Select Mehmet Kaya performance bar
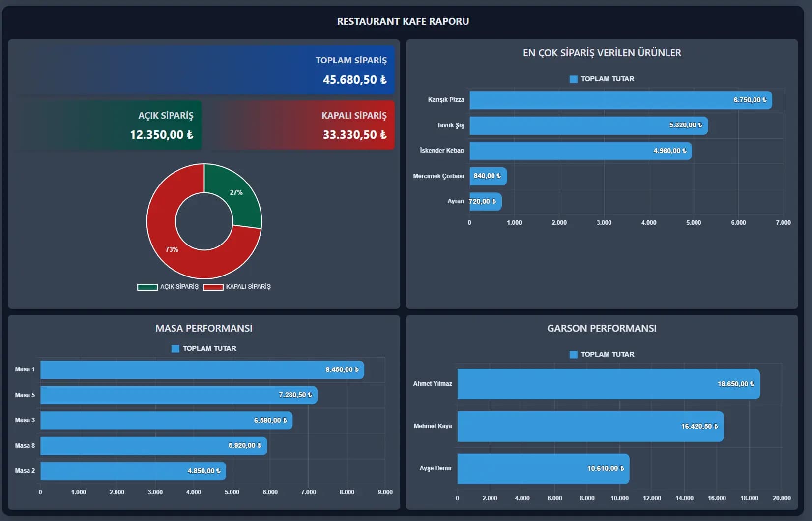This screenshot has height=521, width=812. tap(590, 426)
